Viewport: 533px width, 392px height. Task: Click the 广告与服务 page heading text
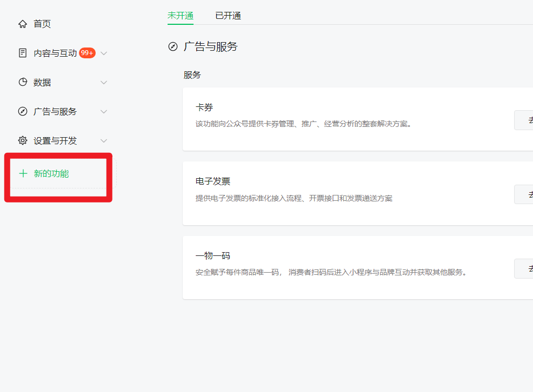tap(211, 46)
